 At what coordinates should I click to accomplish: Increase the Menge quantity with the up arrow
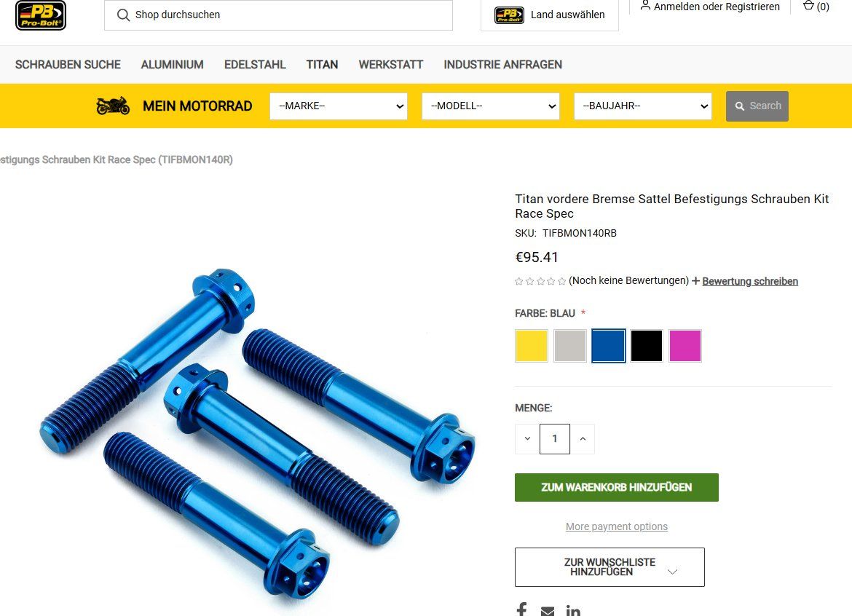click(583, 439)
